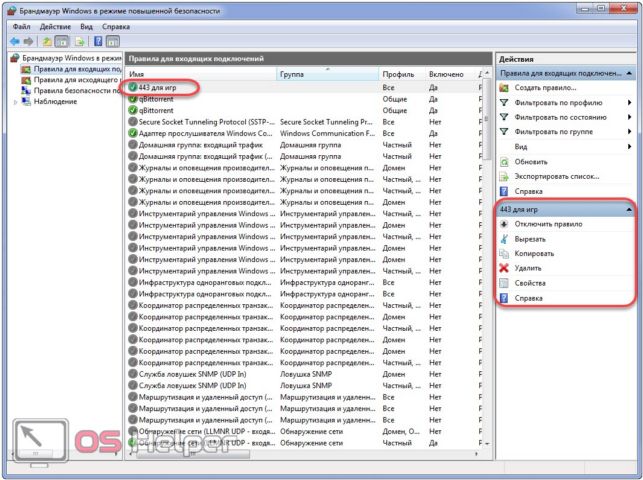Click Экспортировать список... action
643x480 pixels.
[x=557, y=177]
